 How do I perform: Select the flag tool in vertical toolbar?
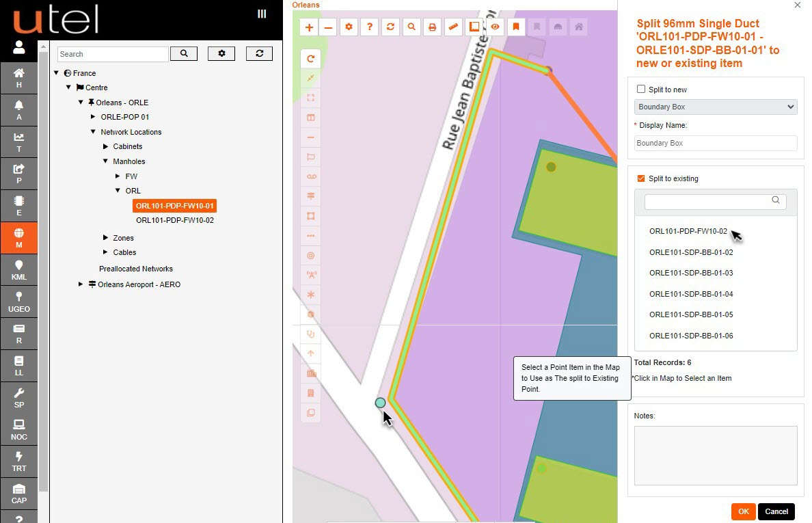pos(311,157)
